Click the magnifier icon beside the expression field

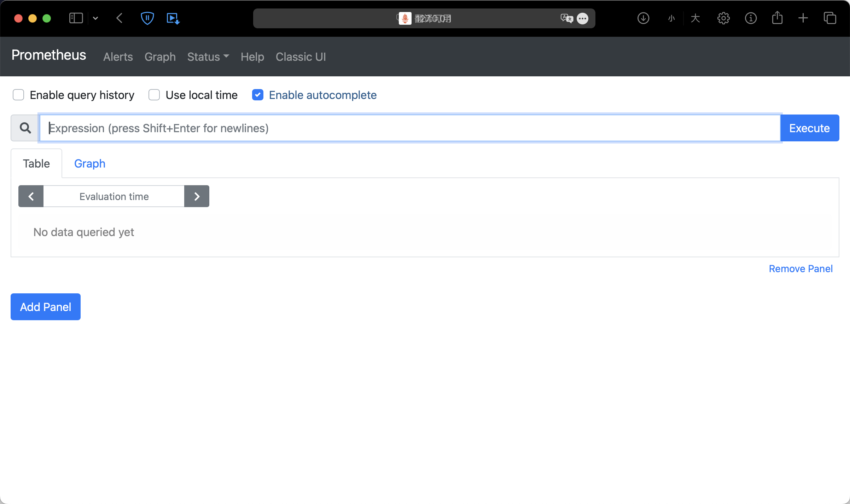click(x=25, y=128)
